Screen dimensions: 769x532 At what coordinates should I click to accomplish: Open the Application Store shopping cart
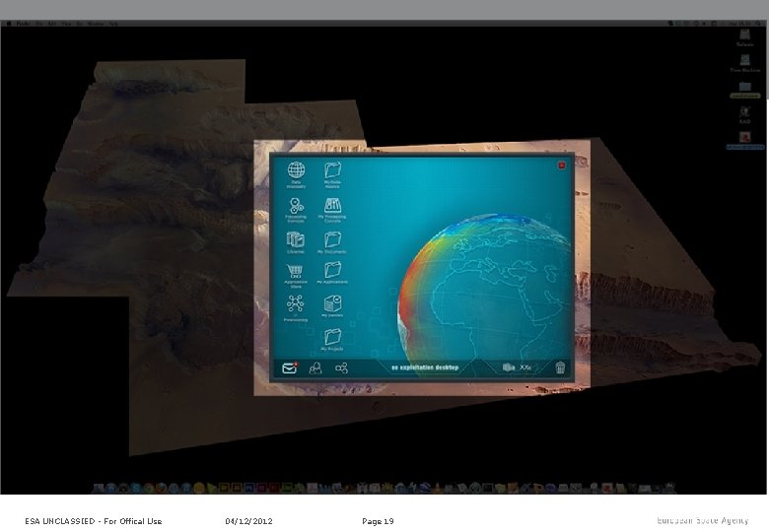point(295,271)
